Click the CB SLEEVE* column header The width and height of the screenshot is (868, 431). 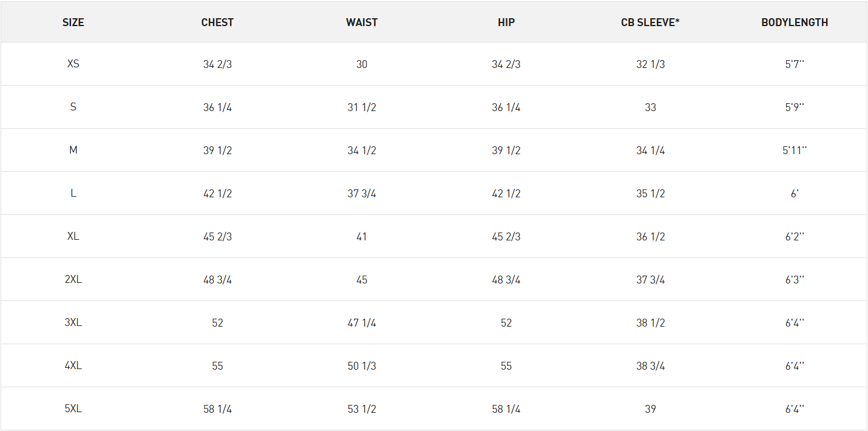click(x=650, y=22)
